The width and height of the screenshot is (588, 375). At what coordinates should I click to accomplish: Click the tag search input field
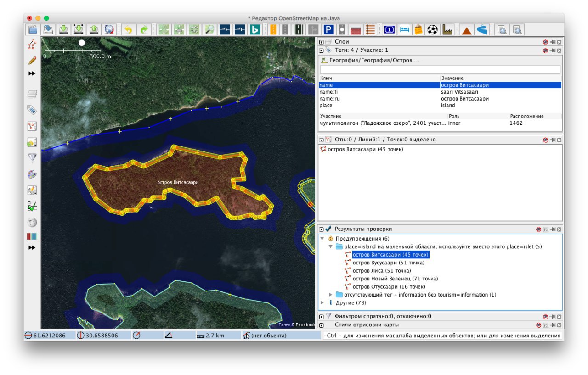(x=440, y=70)
